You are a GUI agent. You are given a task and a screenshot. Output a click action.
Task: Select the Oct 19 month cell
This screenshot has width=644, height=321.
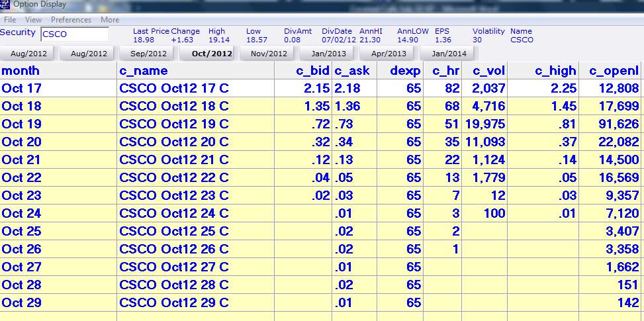coord(58,124)
